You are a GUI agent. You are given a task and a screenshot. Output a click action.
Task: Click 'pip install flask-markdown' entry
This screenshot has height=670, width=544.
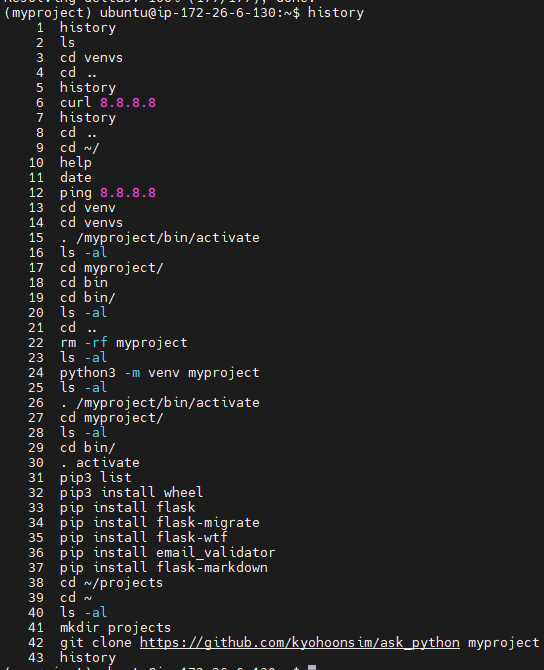[164, 567]
